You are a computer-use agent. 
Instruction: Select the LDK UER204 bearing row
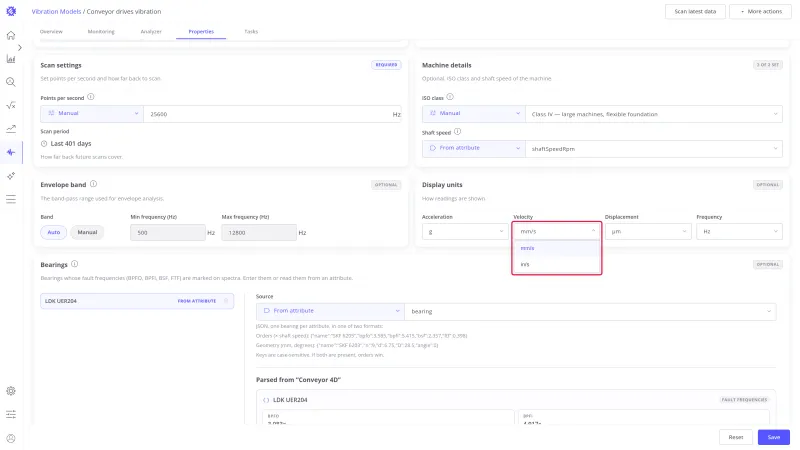[137, 301]
